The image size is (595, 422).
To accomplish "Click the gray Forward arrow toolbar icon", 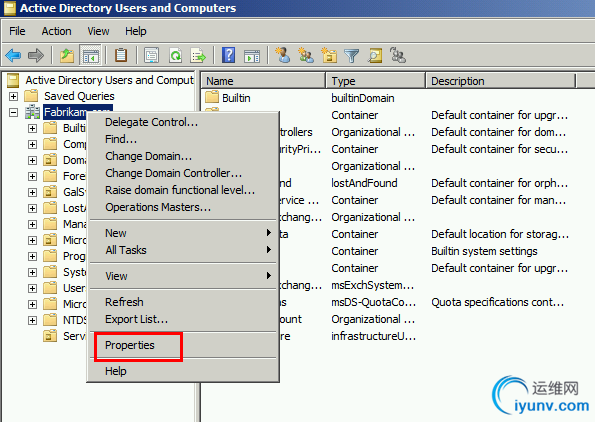I will click(x=36, y=56).
